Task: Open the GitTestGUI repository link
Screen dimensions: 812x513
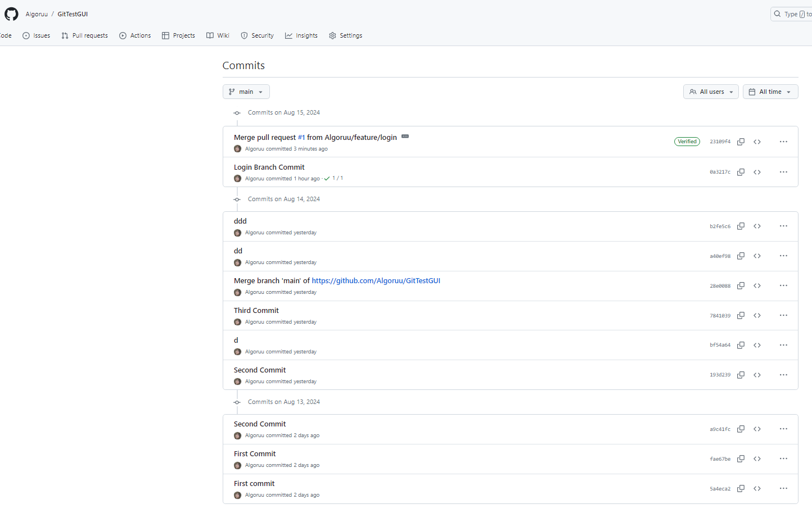Action: tap(73, 14)
